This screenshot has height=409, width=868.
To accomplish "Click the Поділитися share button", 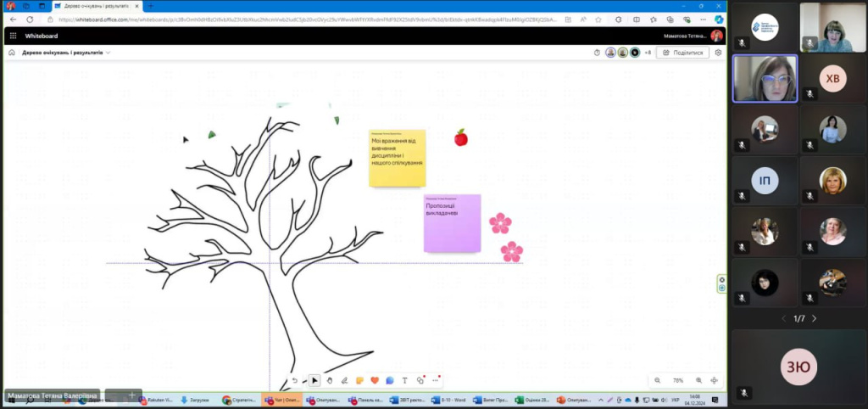I will (682, 53).
